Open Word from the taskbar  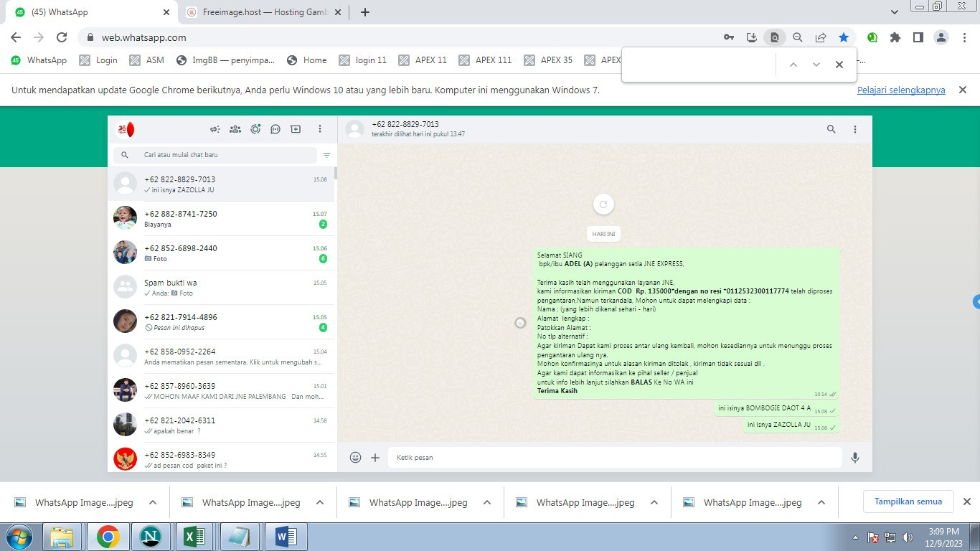(x=286, y=537)
